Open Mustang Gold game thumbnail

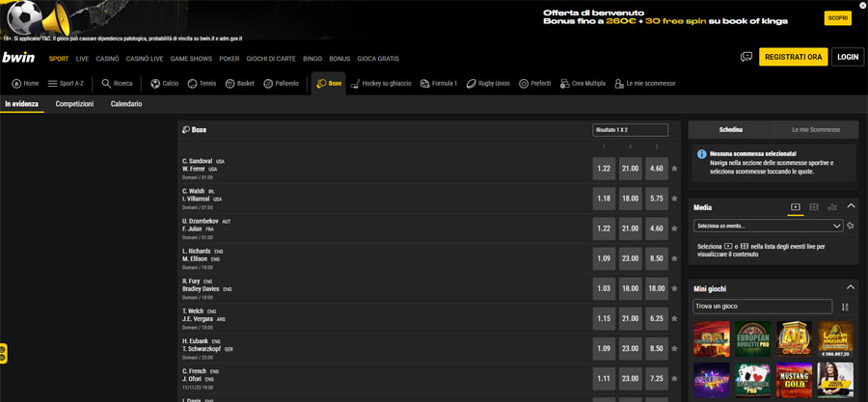tap(795, 381)
